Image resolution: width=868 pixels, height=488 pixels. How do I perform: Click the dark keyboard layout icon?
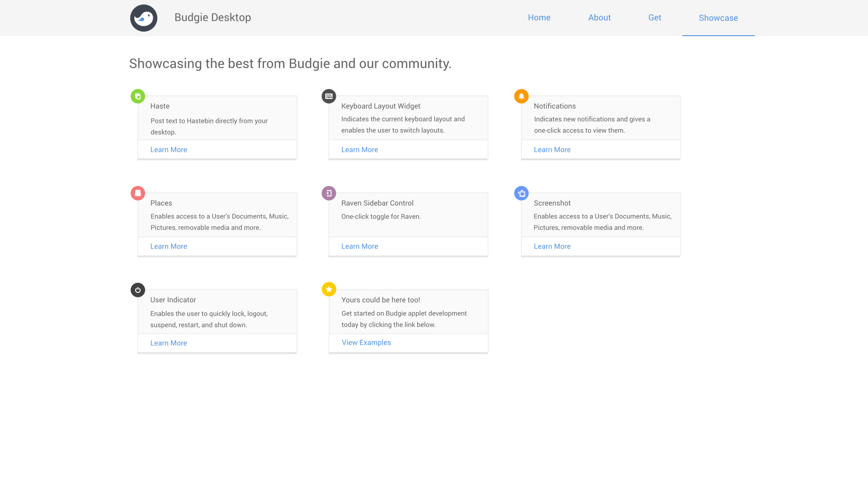[329, 96]
